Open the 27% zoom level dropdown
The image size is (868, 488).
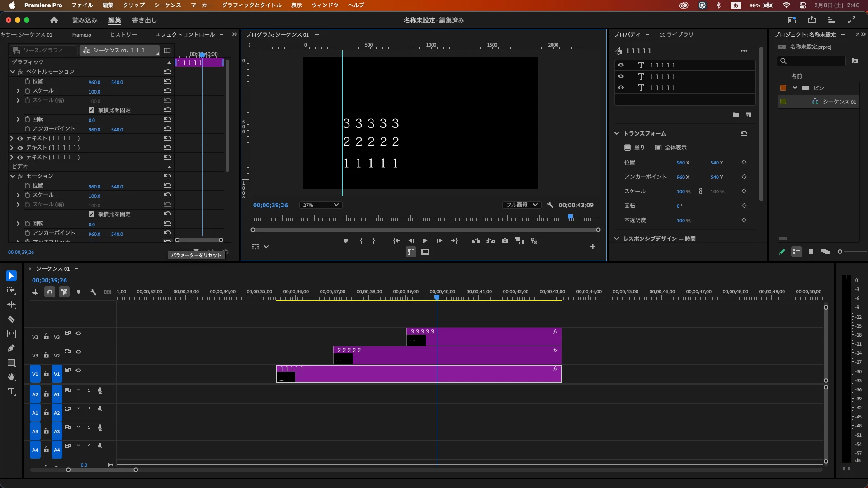(321, 205)
